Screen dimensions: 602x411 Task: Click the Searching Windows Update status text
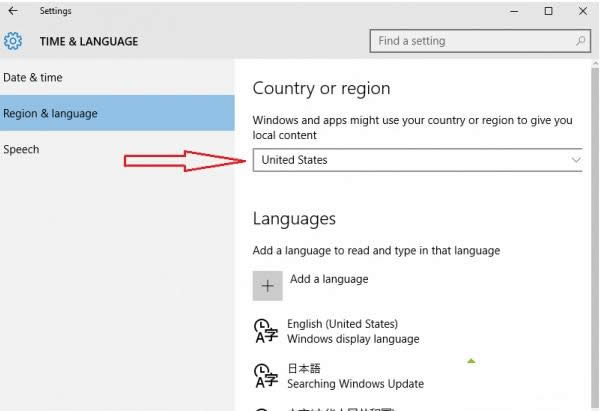click(355, 384)
